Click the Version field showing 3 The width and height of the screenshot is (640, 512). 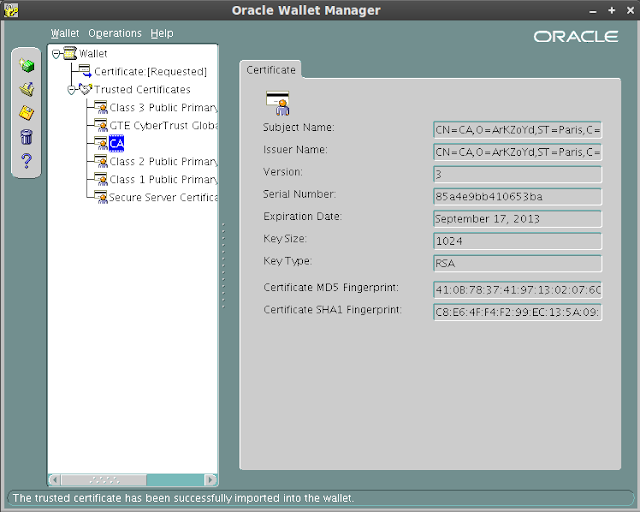click(517, 174)
